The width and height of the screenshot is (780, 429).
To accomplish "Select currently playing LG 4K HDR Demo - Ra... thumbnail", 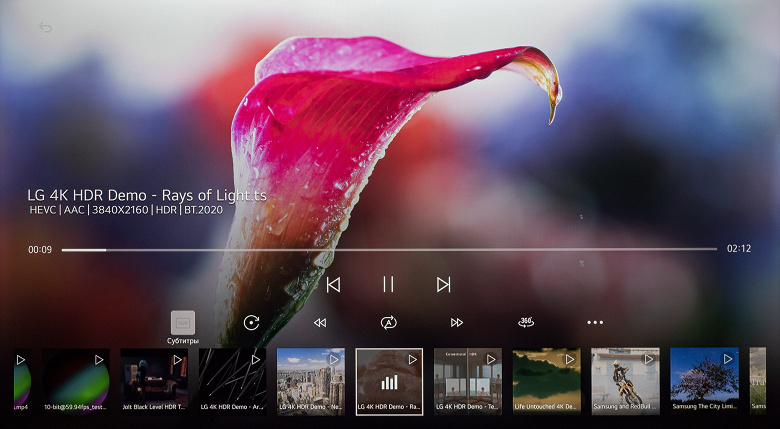I will point(389,382).
